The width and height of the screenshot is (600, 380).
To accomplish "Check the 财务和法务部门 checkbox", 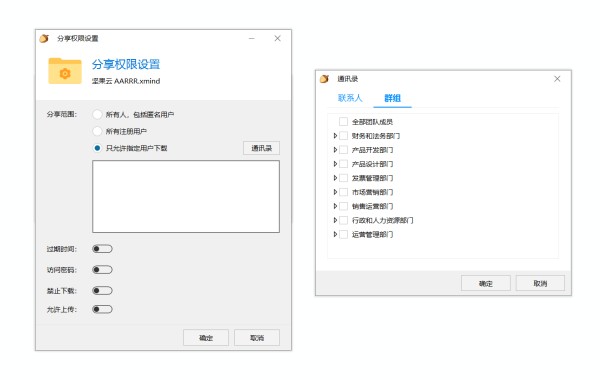I will pyautogui.click(x=344, y=136).
